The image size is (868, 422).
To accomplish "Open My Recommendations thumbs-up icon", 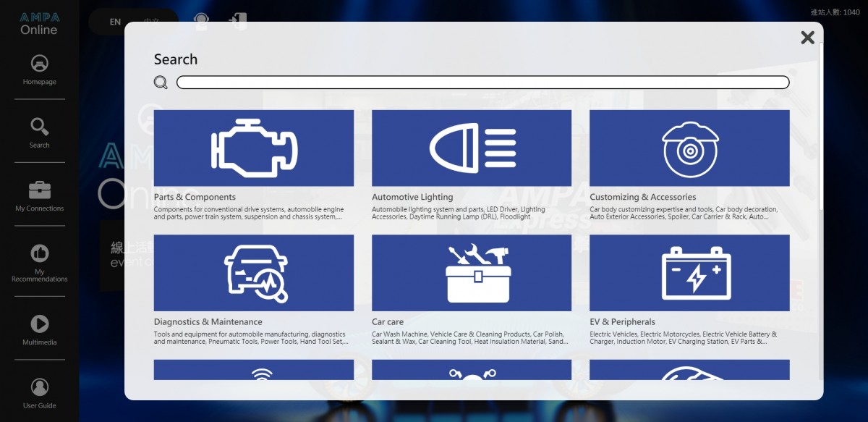I will (x=39, y=253).
